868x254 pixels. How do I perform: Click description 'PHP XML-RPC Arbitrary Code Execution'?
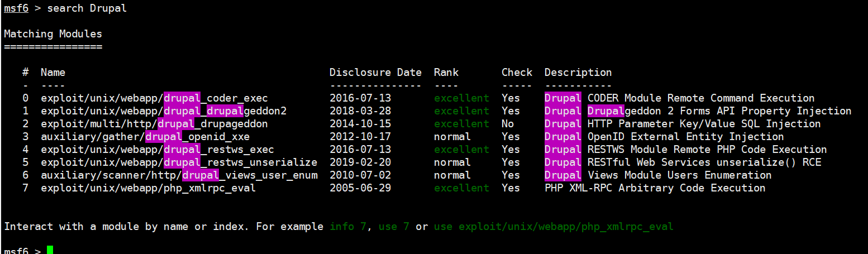[655, 188]
